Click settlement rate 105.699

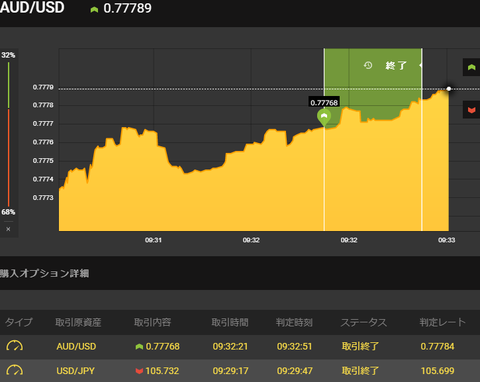pyautogui.click(x=437, y=371)
